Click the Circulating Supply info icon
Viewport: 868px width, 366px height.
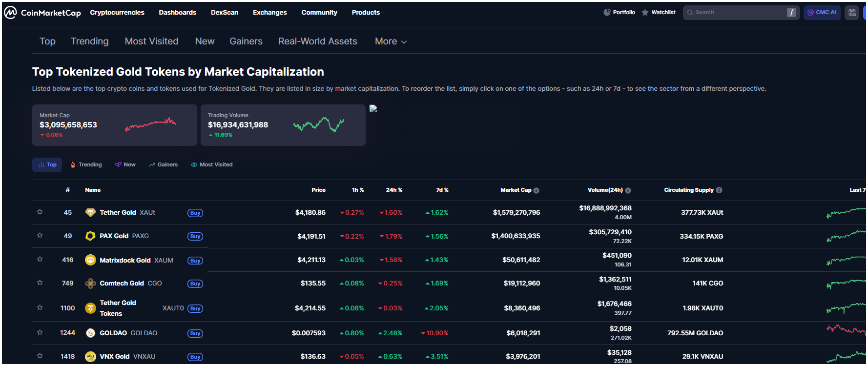719,190
